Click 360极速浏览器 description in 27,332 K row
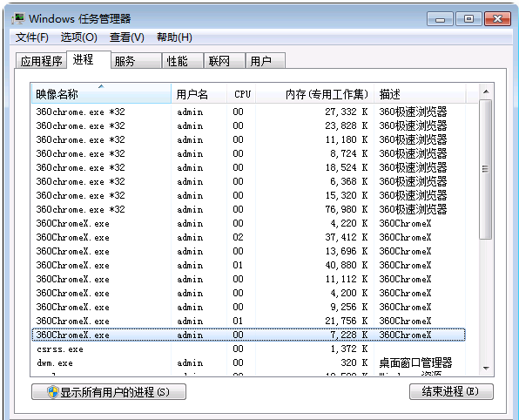Screen dimensions: 519x420 pyautogui.click(x=413, y=112)
